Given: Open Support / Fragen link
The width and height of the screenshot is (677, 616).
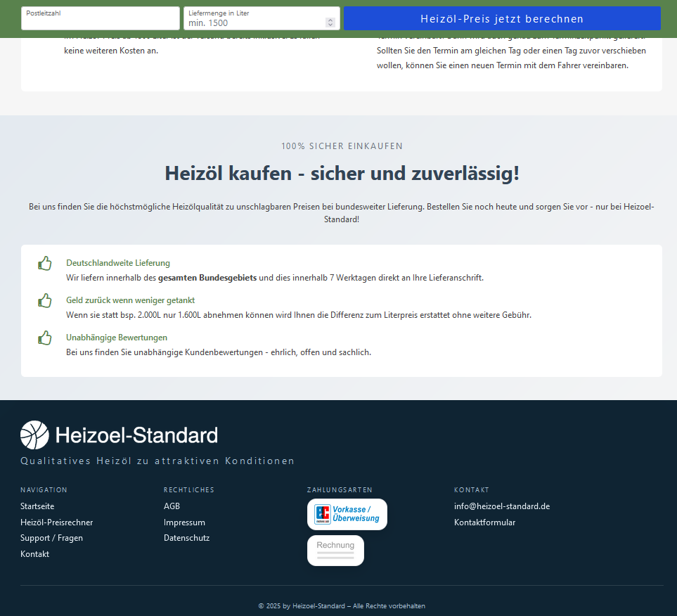Looking at the screenshot, I should [51, 538].
